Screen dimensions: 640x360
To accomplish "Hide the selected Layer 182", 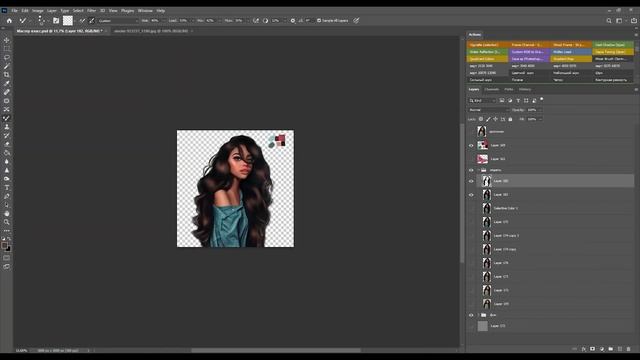I will [471, 181].
